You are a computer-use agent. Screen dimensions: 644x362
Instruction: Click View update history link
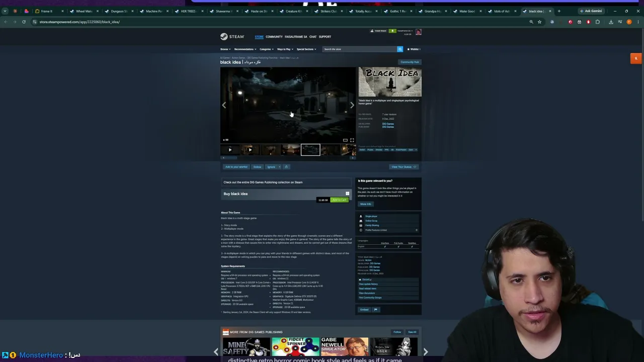[x=368, y=284]
